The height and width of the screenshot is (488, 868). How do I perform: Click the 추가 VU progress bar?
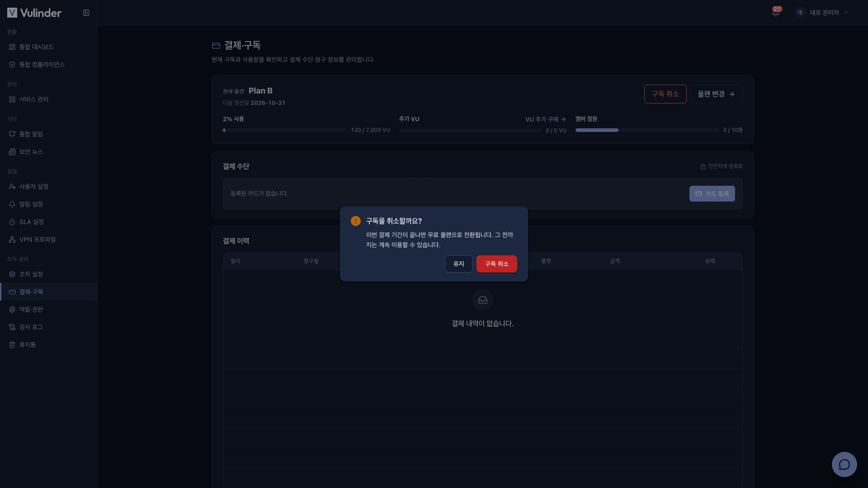(470, 131)
